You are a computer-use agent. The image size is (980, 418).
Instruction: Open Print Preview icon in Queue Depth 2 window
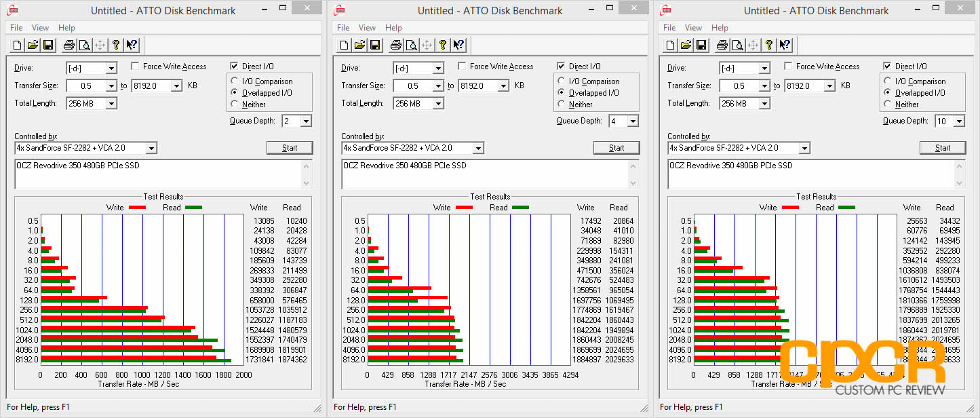pos(85,45)
